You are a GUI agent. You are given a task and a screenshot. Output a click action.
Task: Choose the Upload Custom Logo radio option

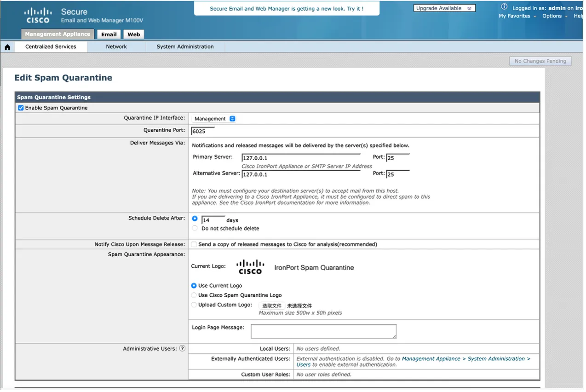pyautogui.click(x=194, y=305)
